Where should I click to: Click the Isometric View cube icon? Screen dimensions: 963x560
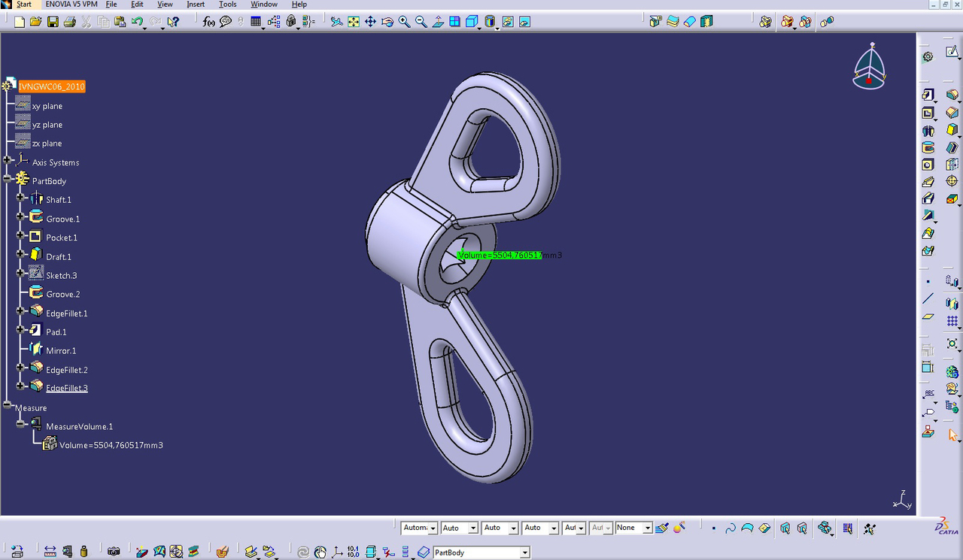[x=472, y=22]
